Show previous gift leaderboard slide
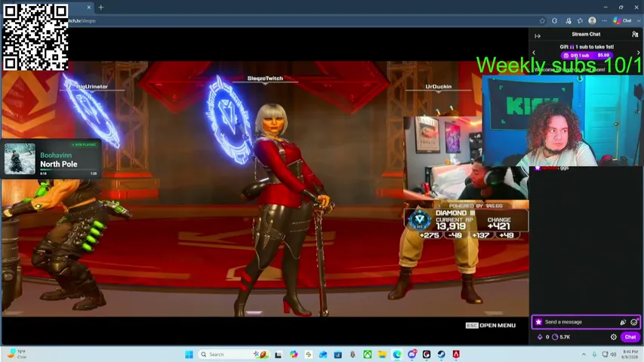 pos(534,53)
